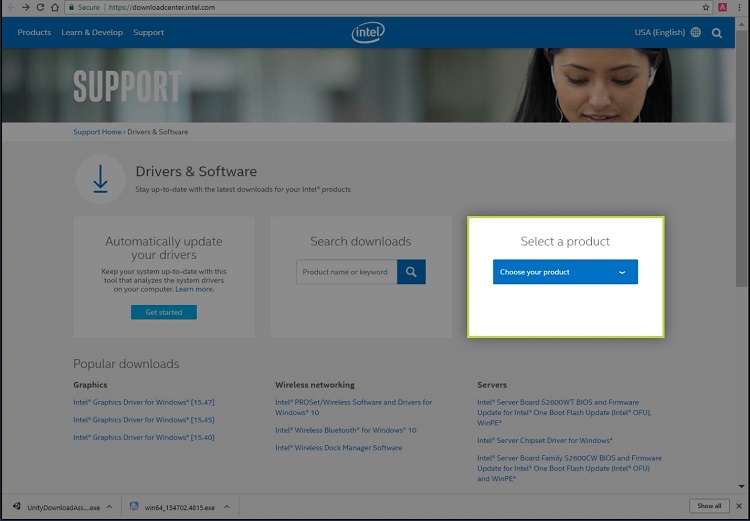Open options arrow for win64_154702.4815.exe download
This screenshot has height=521, width=750.
point(227,507)
